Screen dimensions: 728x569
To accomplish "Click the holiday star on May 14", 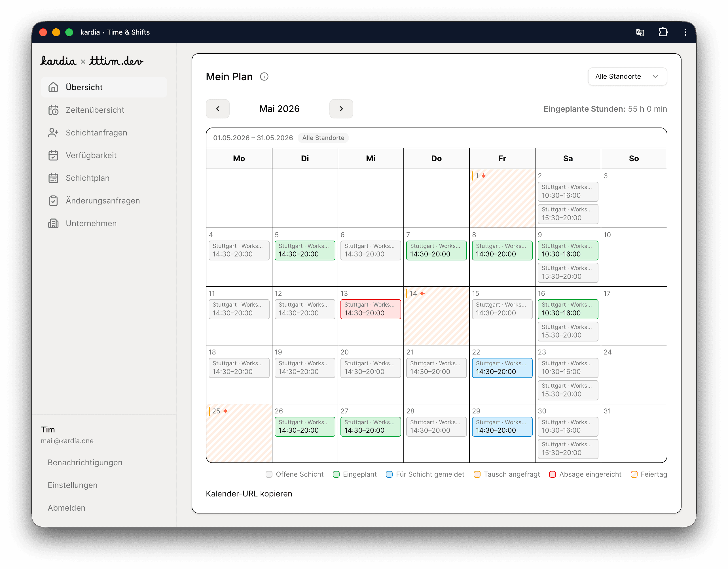I will coord(422,294).
